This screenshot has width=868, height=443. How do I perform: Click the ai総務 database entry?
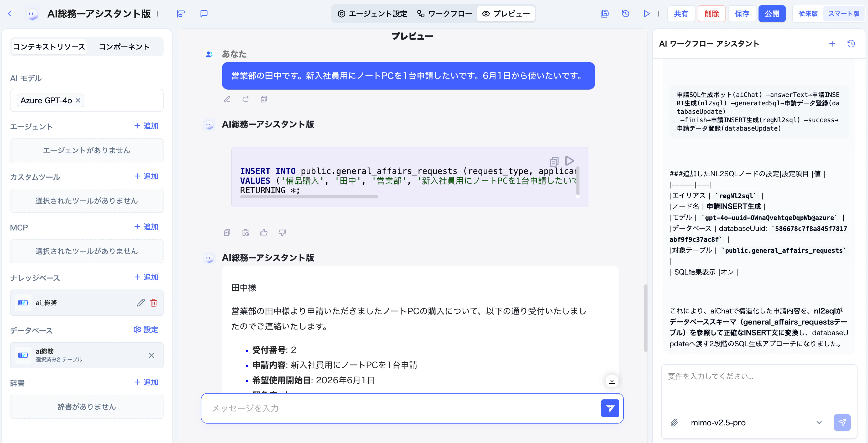pos(87,355)
